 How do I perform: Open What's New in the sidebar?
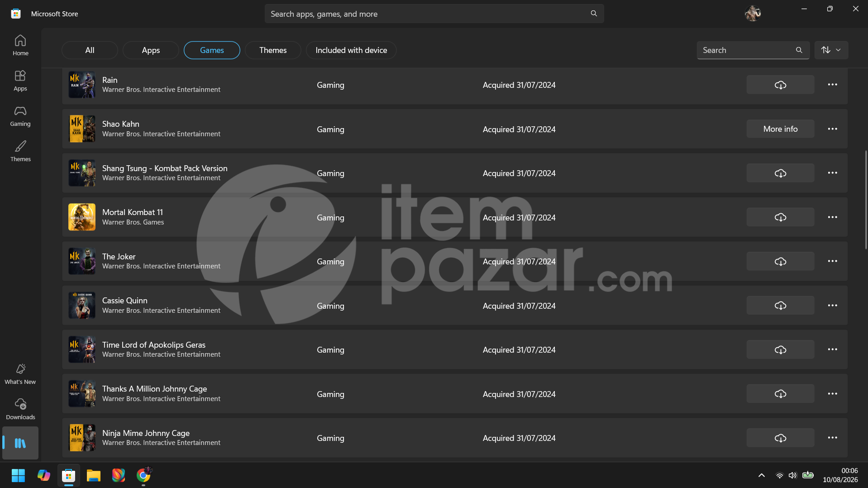pos(20,374)
